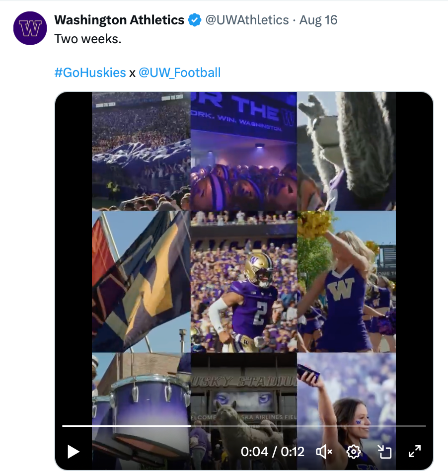
Task: Click the blue verified badge
Action: (x=194, y=20)
